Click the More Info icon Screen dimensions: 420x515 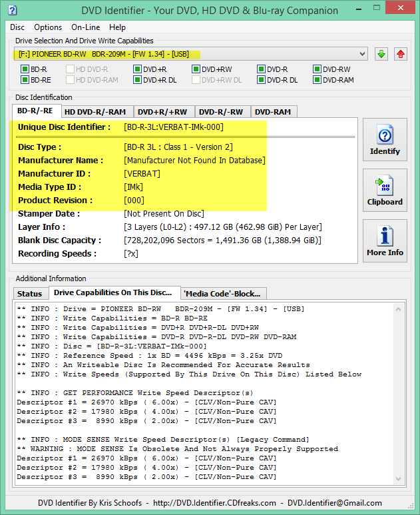385,236
